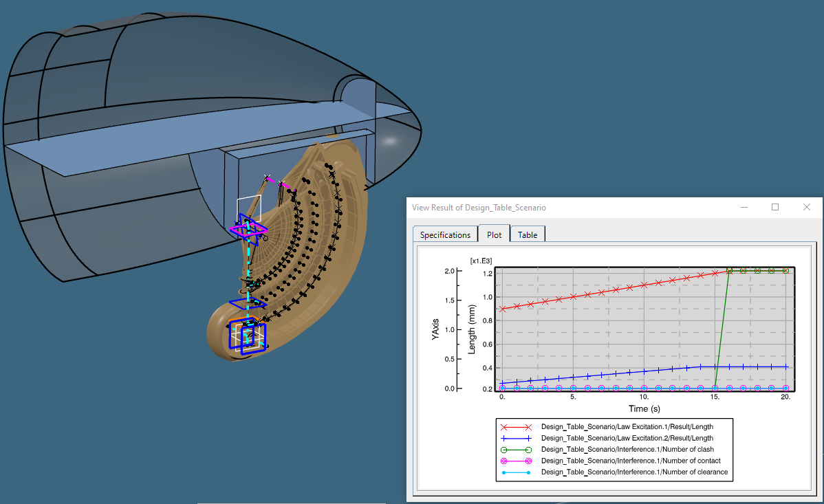Click the YAxis label on the plot

[x=436, y=329]
